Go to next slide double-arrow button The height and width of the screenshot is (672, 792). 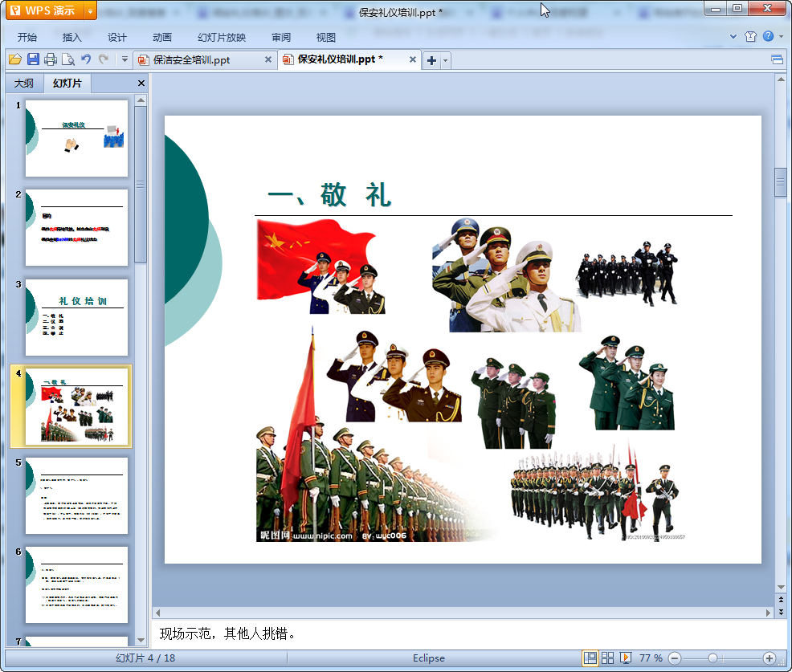[x=781, y=612]
